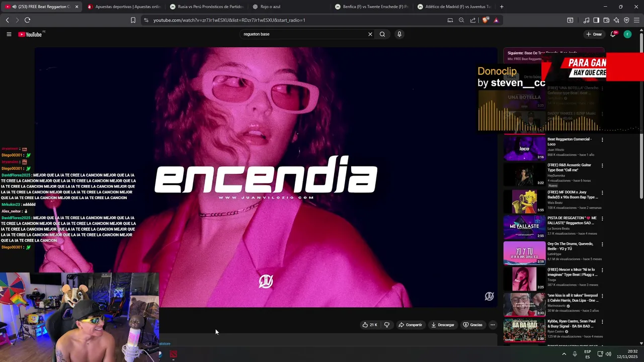The image size is (644, 362).
Task: Open the Brave Wallet icon
Action: [x=606, y=20]
